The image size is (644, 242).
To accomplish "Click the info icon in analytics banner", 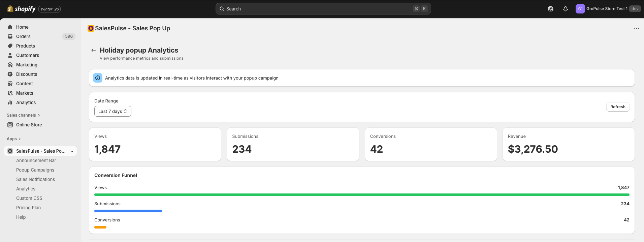I will [x=98, y=78].
